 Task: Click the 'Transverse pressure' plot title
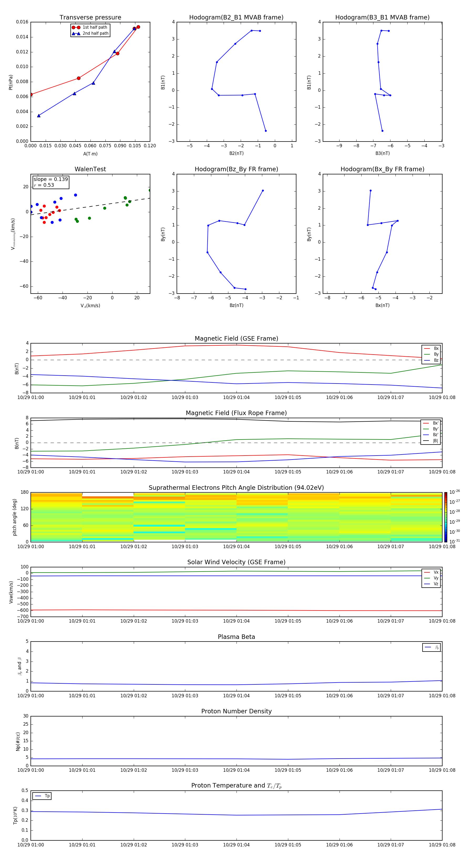90,18
